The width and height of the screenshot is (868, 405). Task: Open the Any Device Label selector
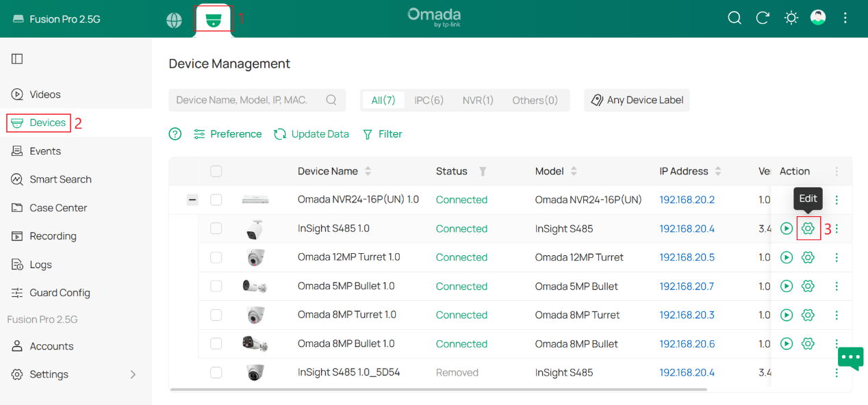coord(637,100)
